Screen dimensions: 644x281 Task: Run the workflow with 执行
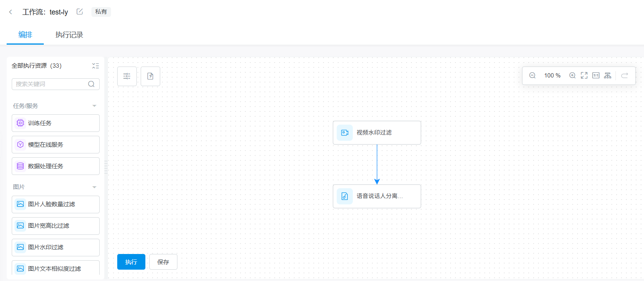click(x=131, y=262)
